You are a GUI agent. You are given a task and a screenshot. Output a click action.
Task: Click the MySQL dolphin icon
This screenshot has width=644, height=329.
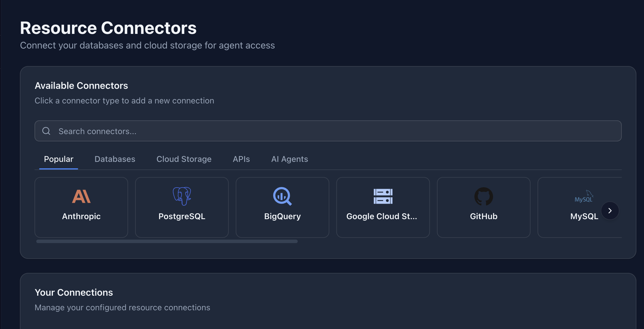(x=584, y=196)
